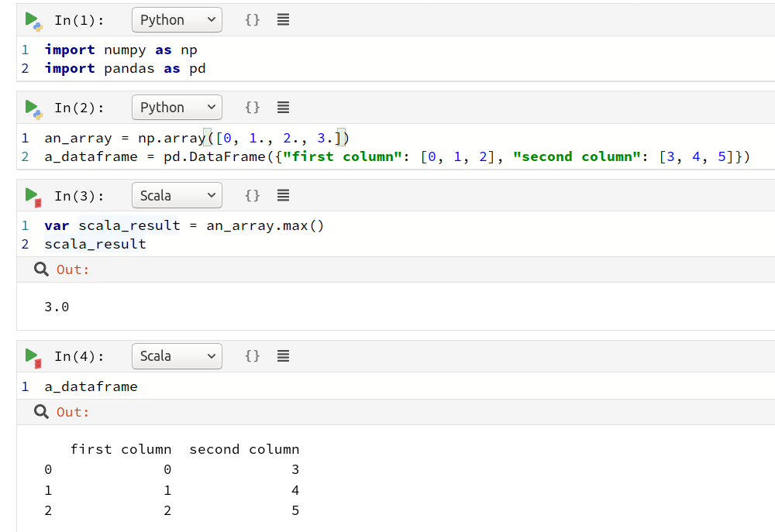The height and width of the screenshot is (532, 775).
Task: Open the {} metadata editor for cell In(1)
Action: pyautogui.click(x=252, y=19)
